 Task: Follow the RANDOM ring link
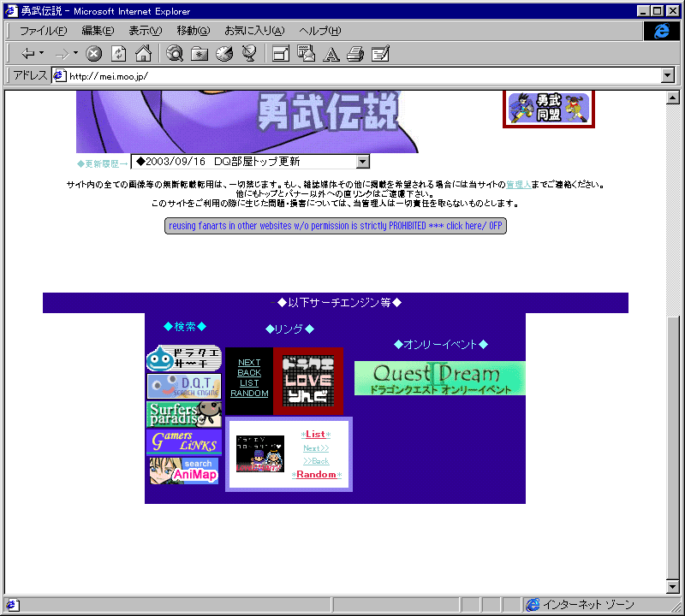coord(249,393)
